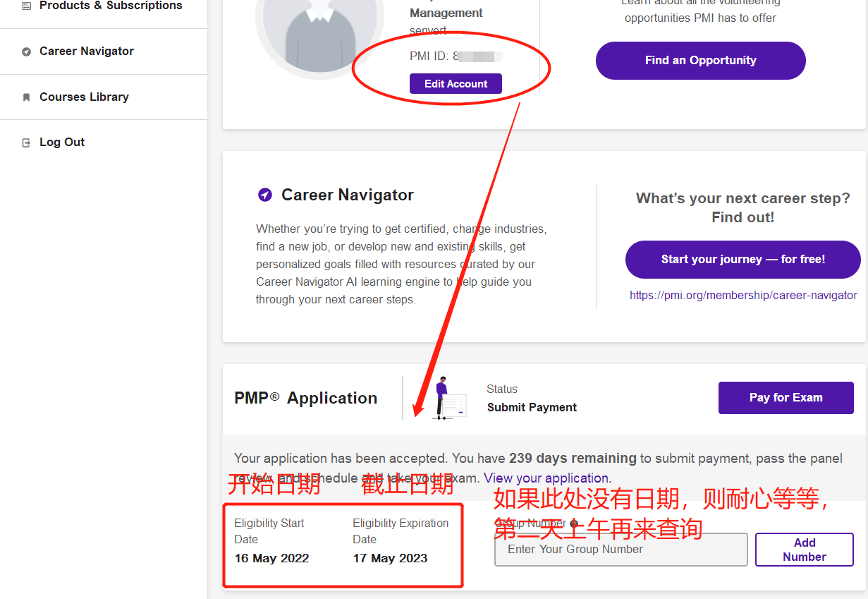Click the PMP® Application heading
The image size is (868, 599).
pyautogui.click(x=305, y=399)
